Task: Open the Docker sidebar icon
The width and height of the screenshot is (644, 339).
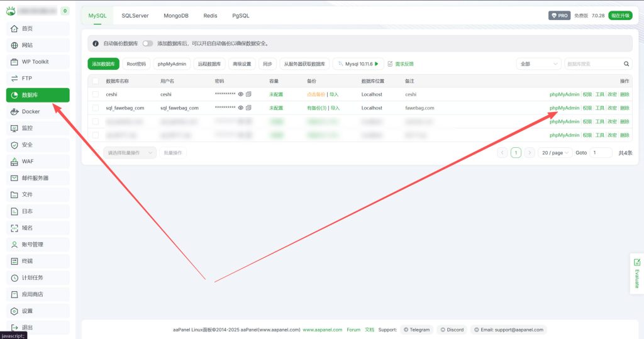Action: click(14, 111)
